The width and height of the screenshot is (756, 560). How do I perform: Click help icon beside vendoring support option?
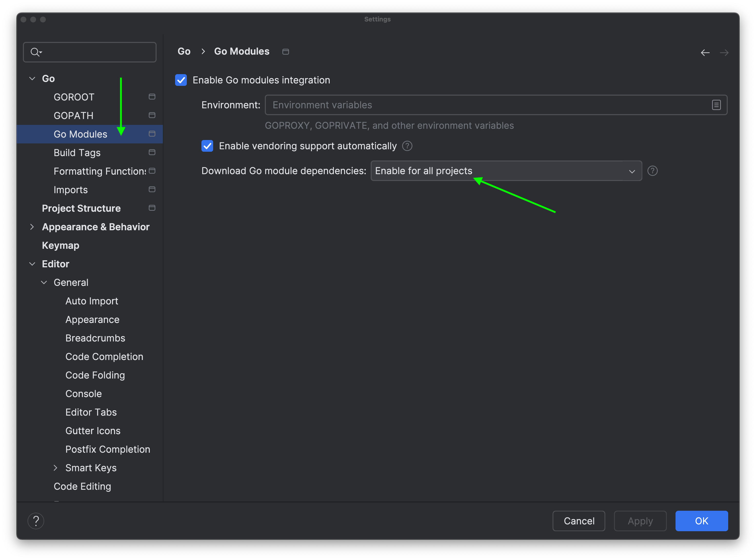407,146
